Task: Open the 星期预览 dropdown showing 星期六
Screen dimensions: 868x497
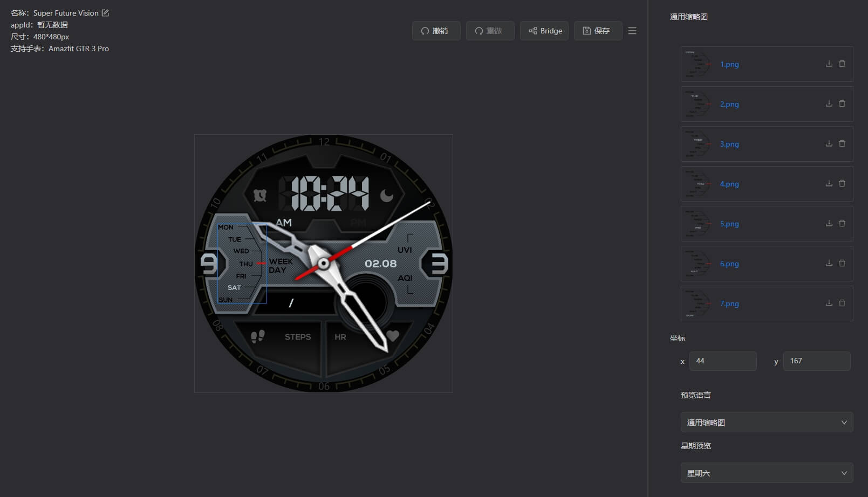Action: 766,473
